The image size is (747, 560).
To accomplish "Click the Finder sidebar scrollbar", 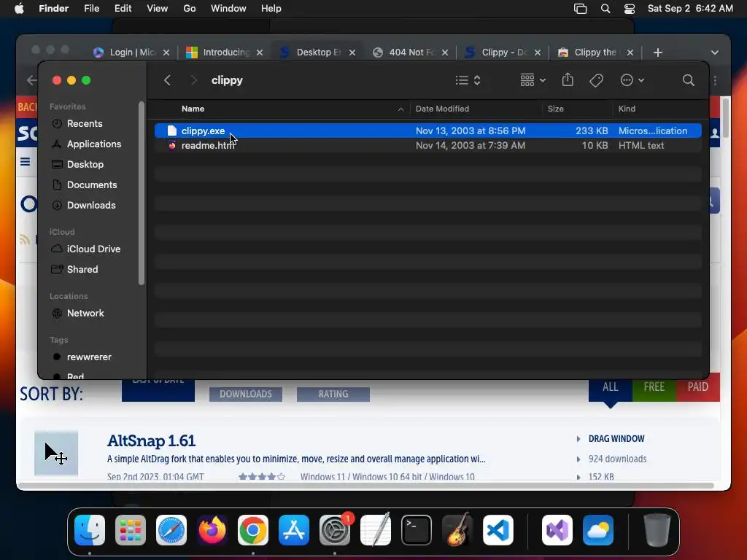I will click(x=141, y=192).
